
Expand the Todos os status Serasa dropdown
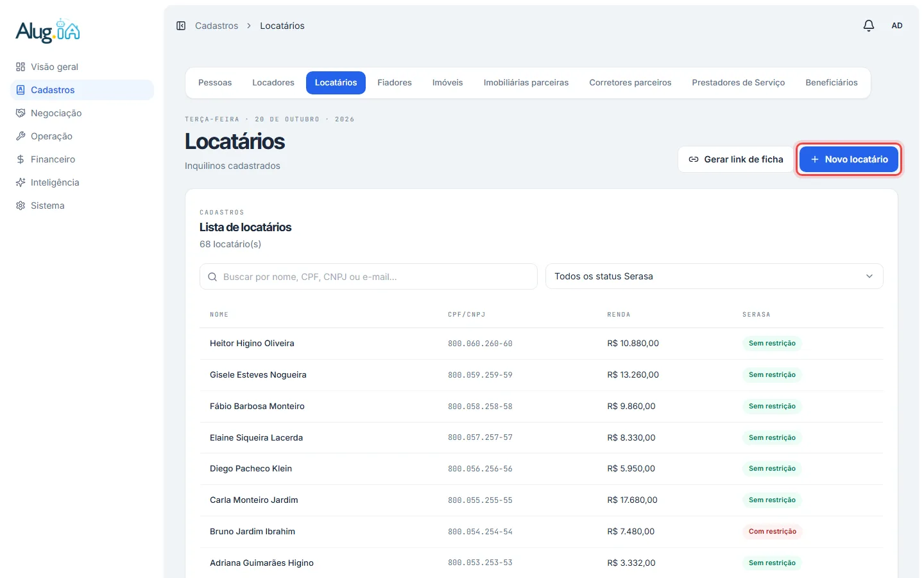(x=714, y=276)
